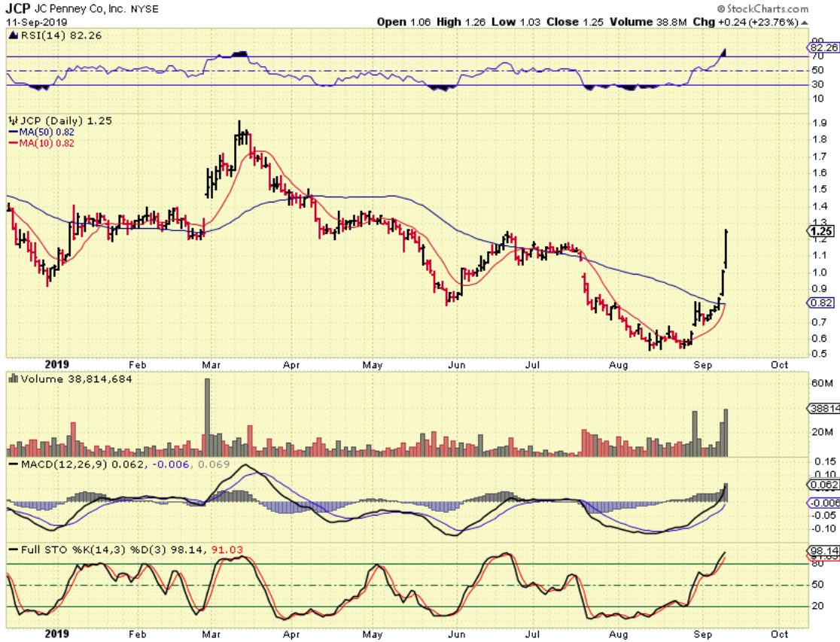Click the Volume 38,814,684 panel label
This screenshot has height=642, width=840.
(x=76, y=379)
